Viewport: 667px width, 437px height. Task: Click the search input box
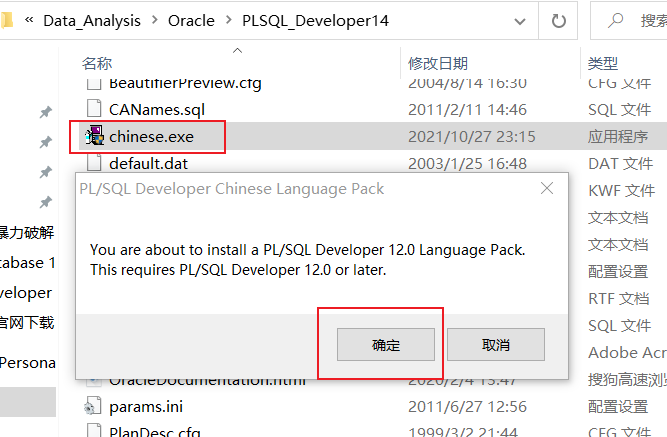click(629, 20)
